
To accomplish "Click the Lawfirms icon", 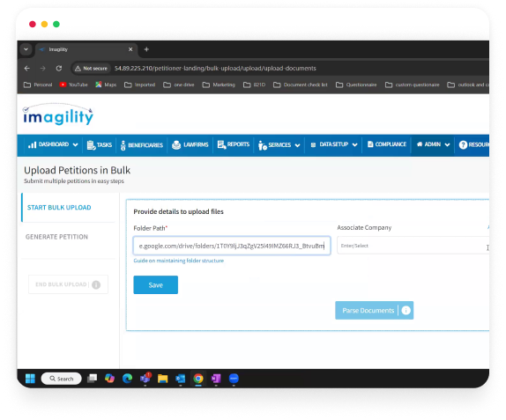I will pyautogui.click(x=176, y=144).
